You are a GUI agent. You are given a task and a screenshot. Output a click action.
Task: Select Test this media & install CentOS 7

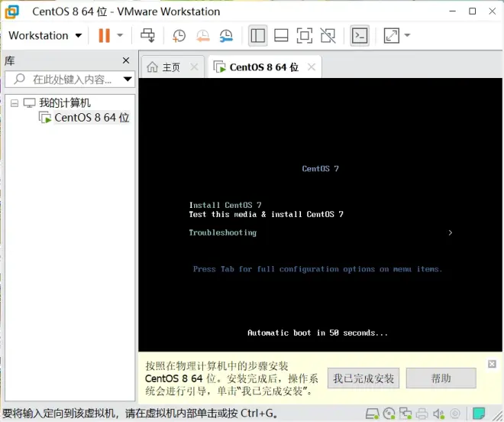click(267, 214)
